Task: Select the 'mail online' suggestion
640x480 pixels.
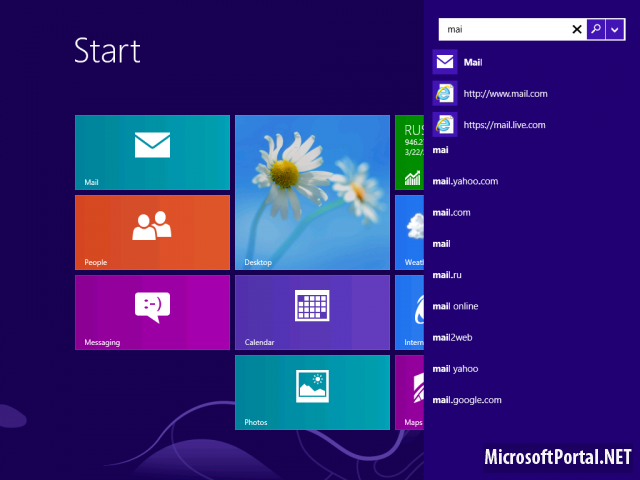Action: click(x=455, y=306)
